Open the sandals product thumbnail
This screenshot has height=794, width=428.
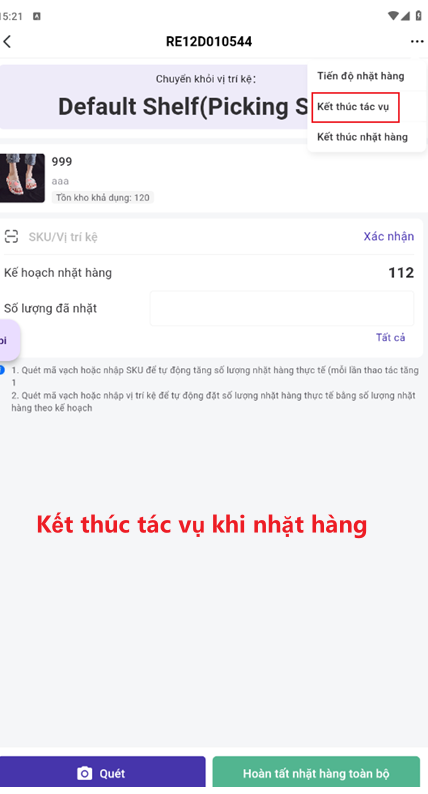click(22, 178)
